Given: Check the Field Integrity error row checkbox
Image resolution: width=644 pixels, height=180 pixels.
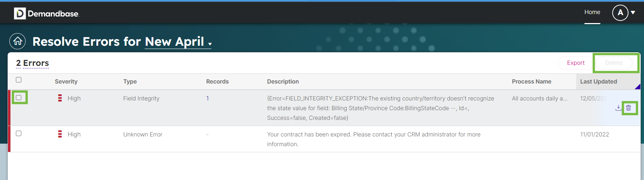Looking at the screenshot, I should click(19, 98).
